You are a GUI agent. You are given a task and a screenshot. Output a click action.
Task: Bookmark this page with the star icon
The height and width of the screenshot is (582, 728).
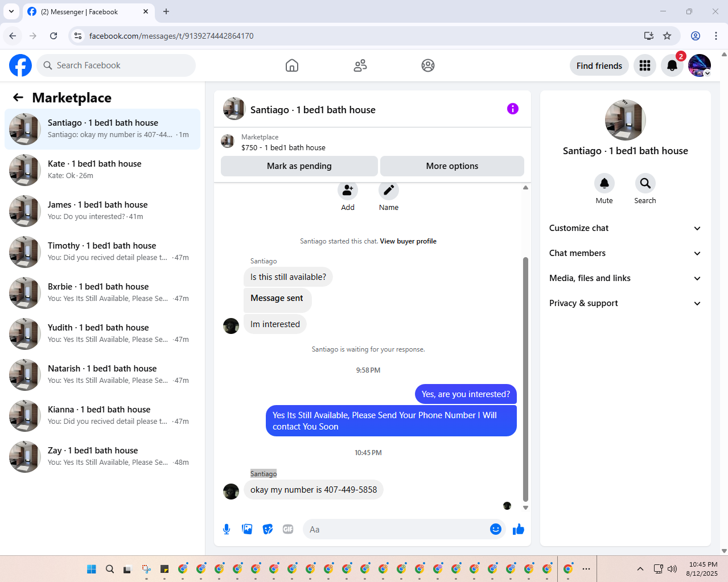[x=667, y=36]
